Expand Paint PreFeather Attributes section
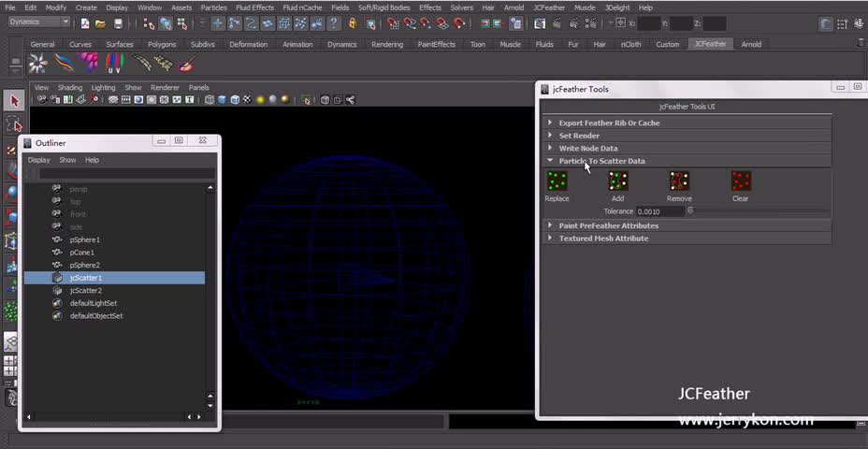Image resolution: width=868 pixels, height=449 pixels. (x=608, y=225)
